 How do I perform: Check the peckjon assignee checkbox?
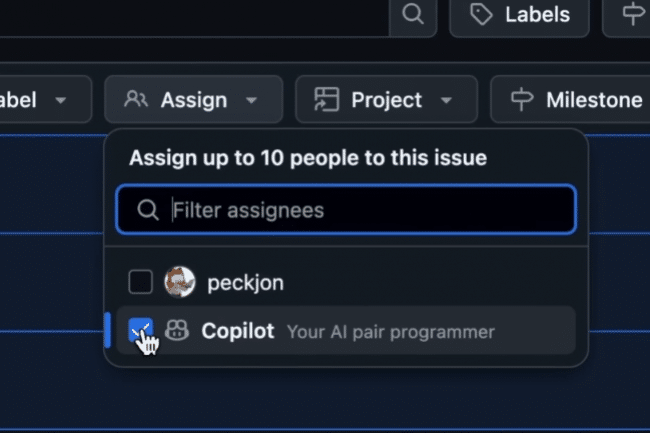click(141, 282)
